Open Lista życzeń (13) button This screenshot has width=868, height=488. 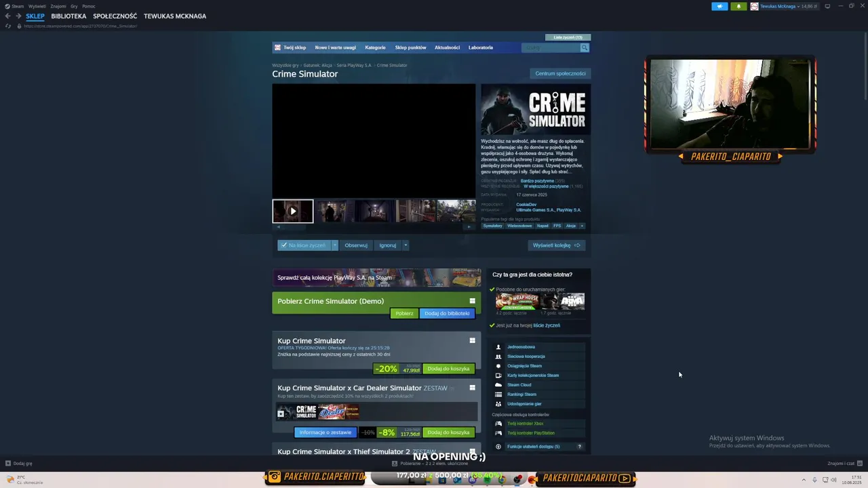[x=568, y=37]
